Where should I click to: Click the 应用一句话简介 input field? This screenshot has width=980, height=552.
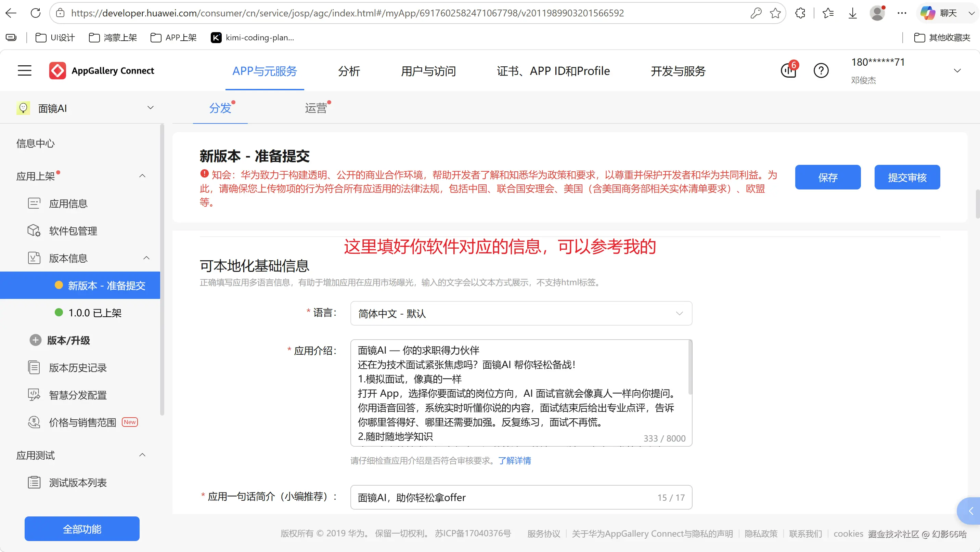click(521, 497)
